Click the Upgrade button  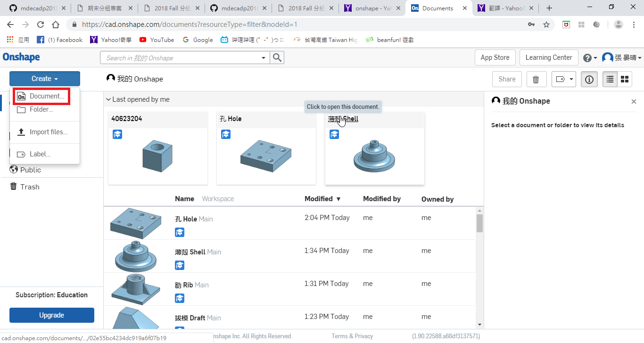(51, 315)
